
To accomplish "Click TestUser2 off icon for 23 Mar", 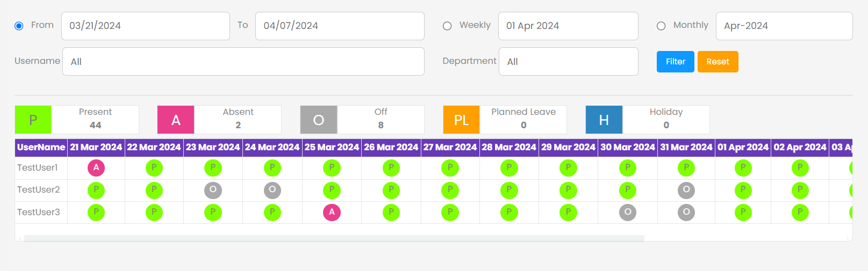I will click(x=213, y=190).
